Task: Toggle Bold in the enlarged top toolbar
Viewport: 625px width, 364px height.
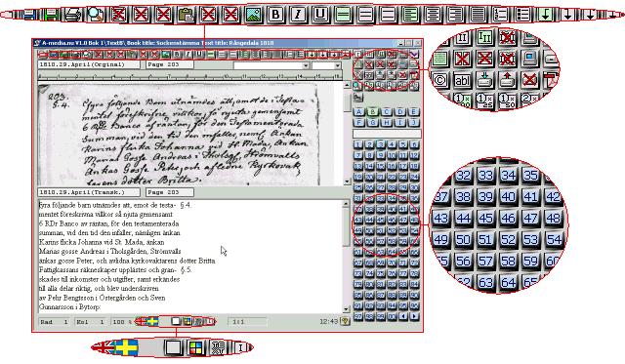Action: tap(275, 15)
